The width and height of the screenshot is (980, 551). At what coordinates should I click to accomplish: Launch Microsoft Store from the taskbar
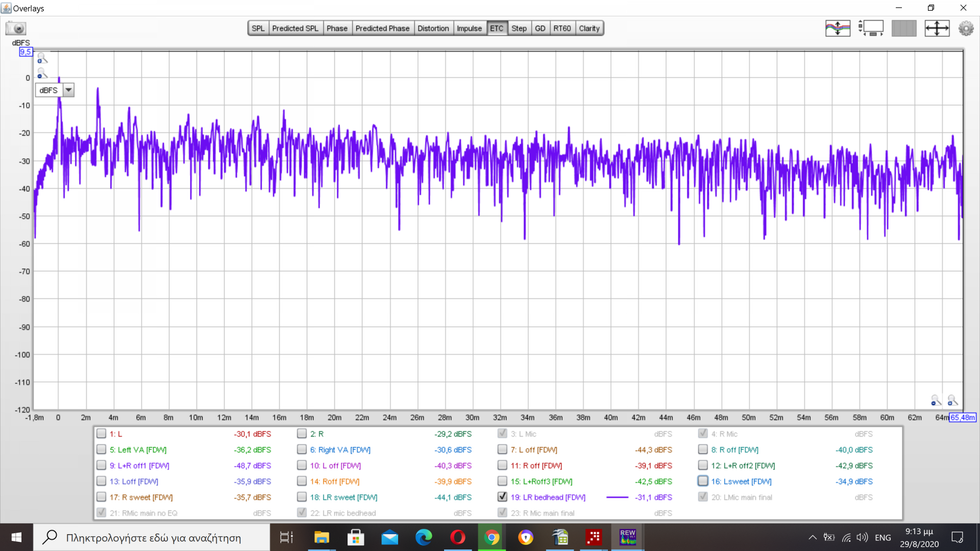click(x=356, y=537)
